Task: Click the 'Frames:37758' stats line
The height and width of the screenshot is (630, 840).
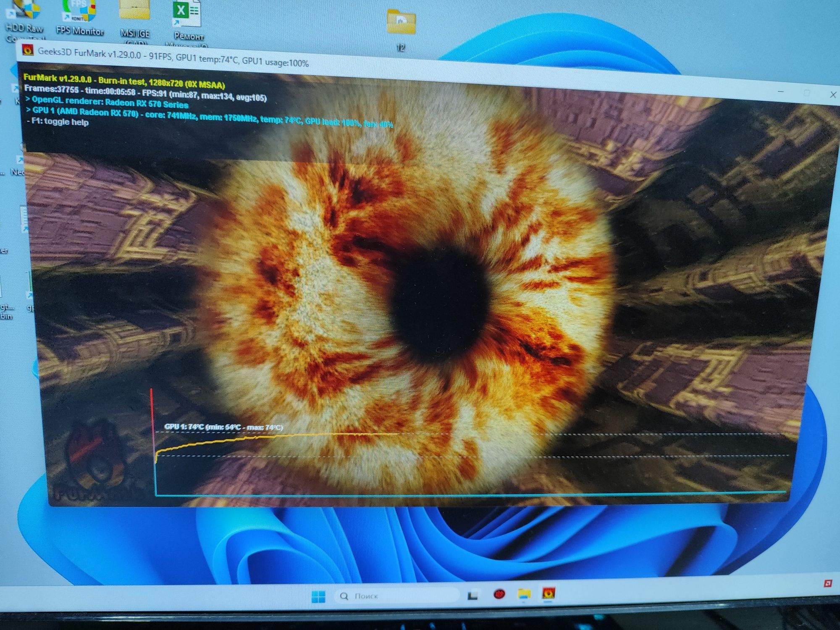Action: point(145,93)
